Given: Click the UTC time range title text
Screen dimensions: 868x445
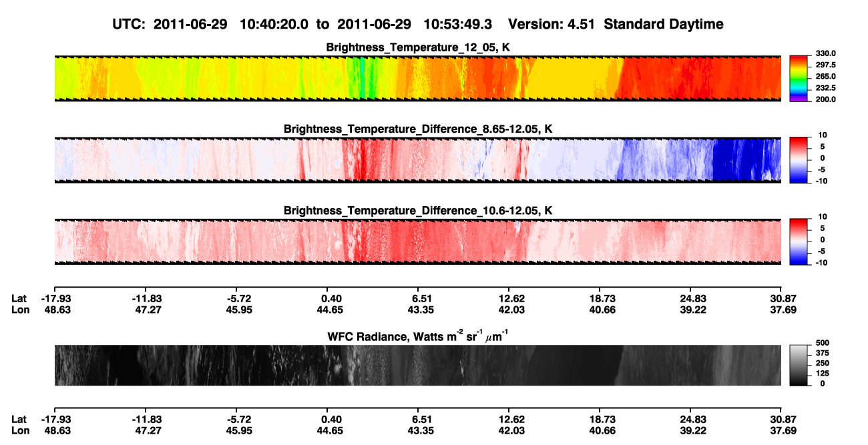Looking at the screenshot, I should click(x=418, y=25).
